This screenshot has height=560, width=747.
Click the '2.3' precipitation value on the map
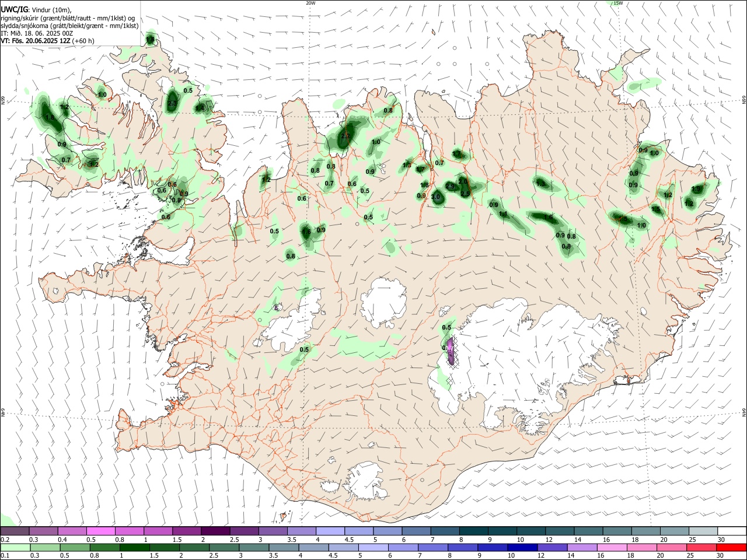tap(172, 104)
